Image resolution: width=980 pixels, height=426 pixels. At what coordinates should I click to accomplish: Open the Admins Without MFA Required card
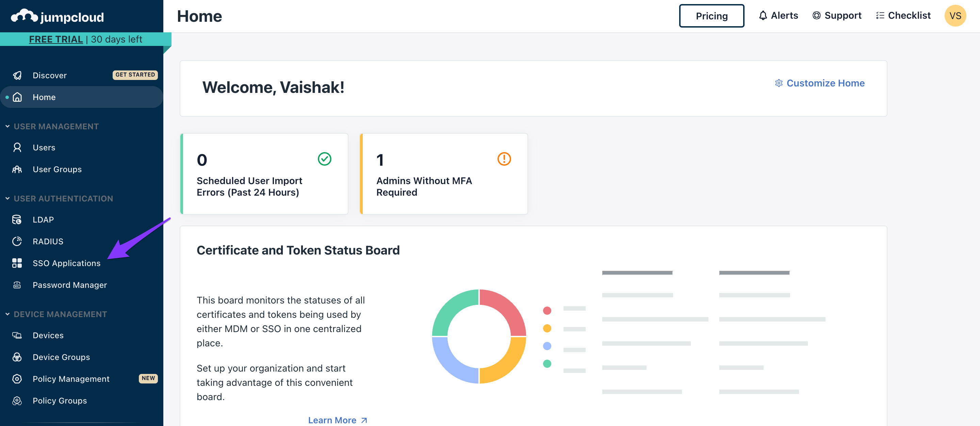tap(444, 174)
